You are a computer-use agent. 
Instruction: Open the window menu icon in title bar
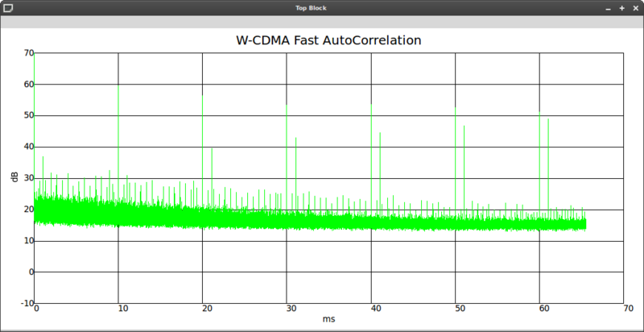click(7, 7)
